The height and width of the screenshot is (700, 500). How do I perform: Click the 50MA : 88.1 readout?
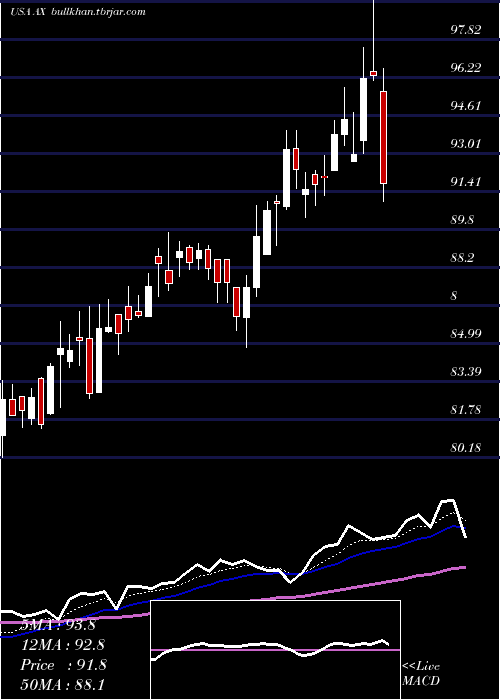[x=62, y=685]
